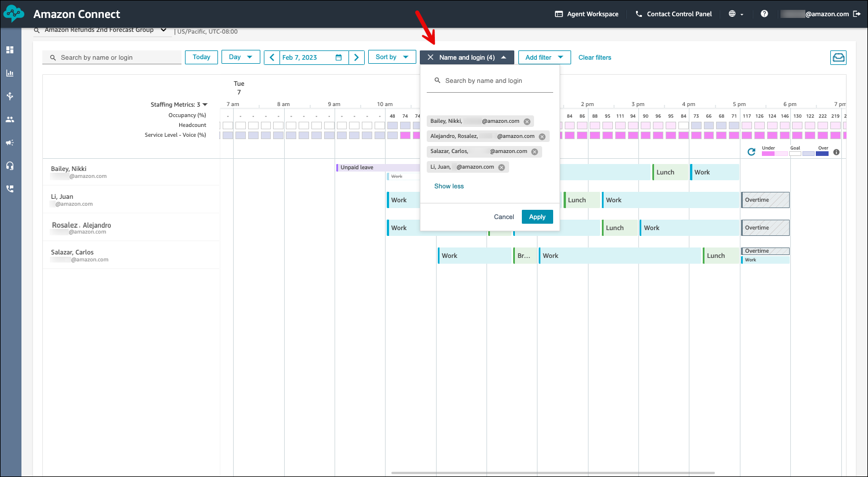Image resolution: width=868 pixels, height=477 pixels.
Task: Click the help question mark icon
Action: (x=764, y=14)
